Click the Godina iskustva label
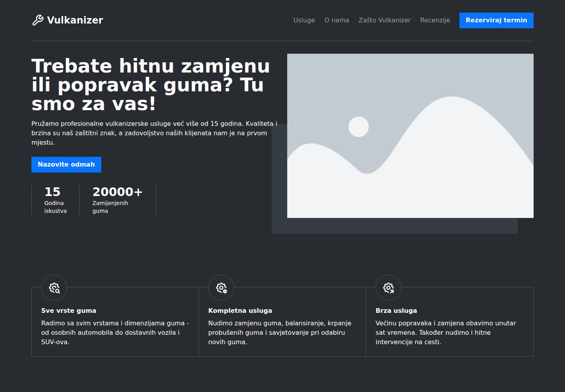The width and height of the screenshot is (565, 392). pyautogui.click(x=55, y=207)
